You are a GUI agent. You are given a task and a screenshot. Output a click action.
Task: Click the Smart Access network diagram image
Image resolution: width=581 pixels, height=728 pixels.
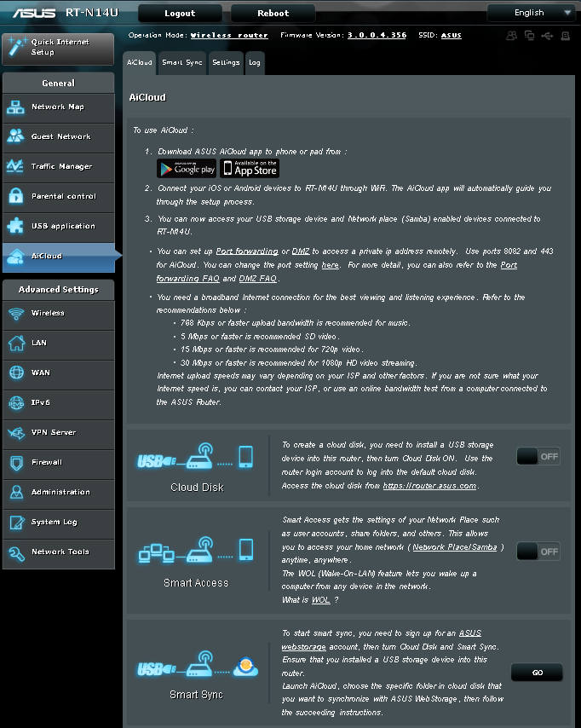pyautogui.click(x=196, y=550)
